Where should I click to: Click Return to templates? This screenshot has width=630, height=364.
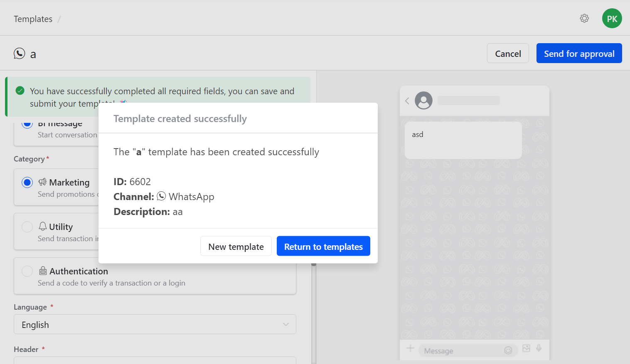323,246
